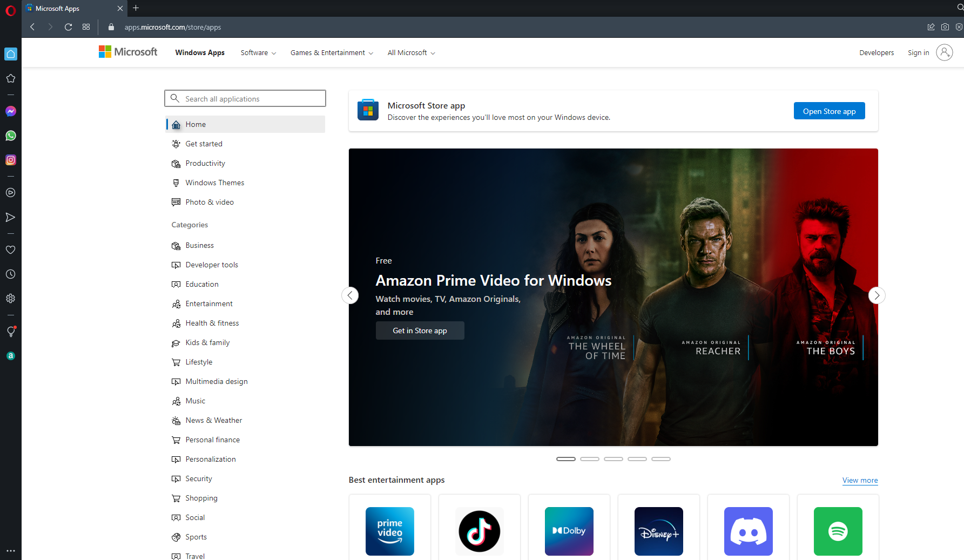This screenshot has width=964, height=560.
Task: Select Windows Apps nav item
Action: coord(200,53)
